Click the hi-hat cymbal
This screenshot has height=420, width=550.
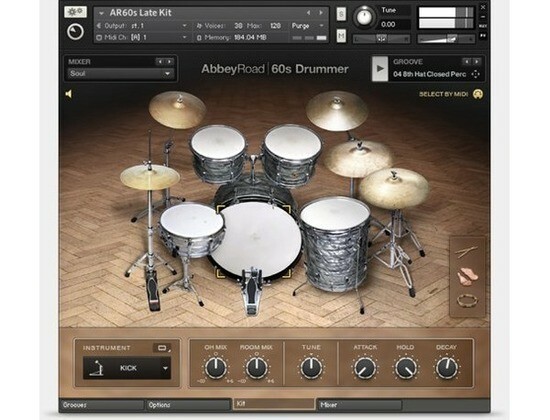pos(150,177)
